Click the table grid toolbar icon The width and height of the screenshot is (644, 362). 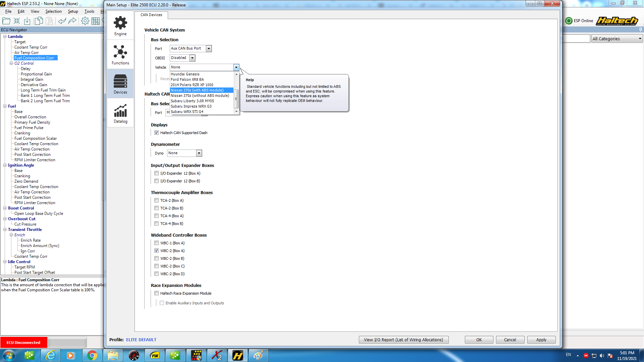[96, 21]
